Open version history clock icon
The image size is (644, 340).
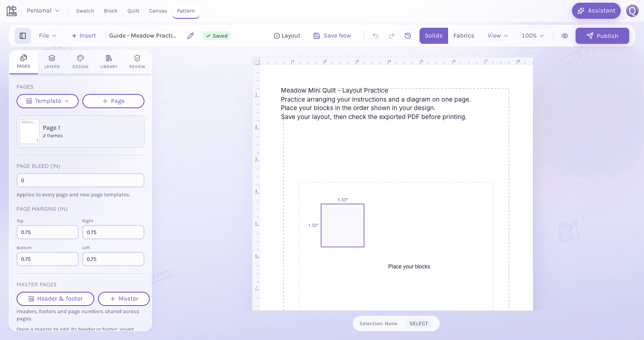[x=408, y=36]
